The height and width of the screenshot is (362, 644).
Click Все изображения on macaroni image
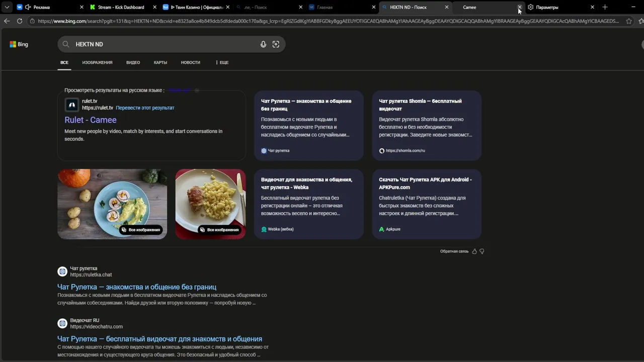pos(219,230)
